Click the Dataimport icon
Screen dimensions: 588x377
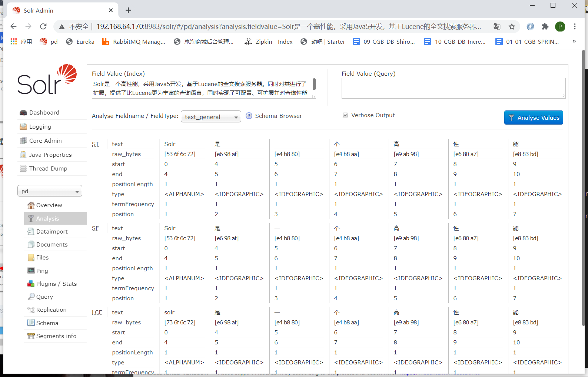click(31, 232)
